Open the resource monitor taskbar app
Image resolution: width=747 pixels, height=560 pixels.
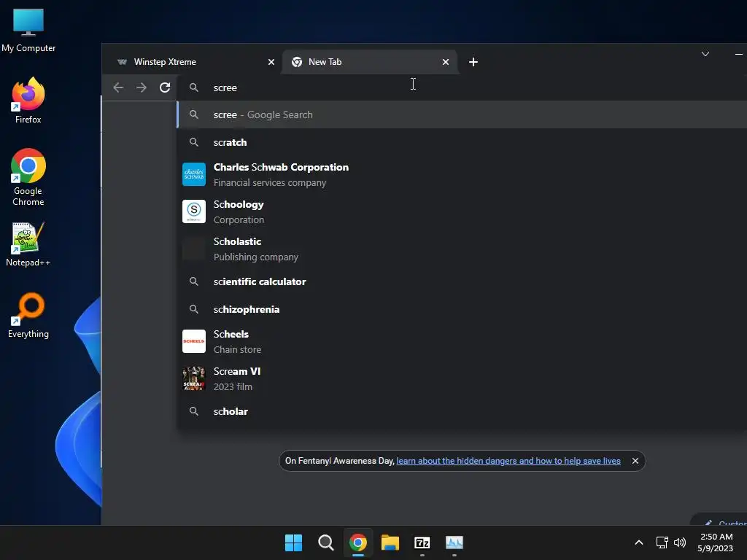454,542
